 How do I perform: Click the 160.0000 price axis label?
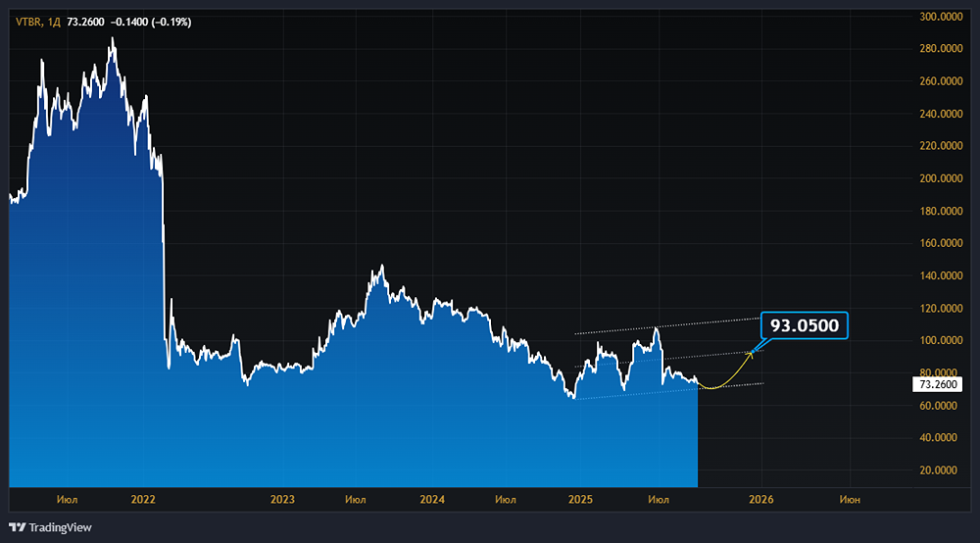(x=941, y=243)
